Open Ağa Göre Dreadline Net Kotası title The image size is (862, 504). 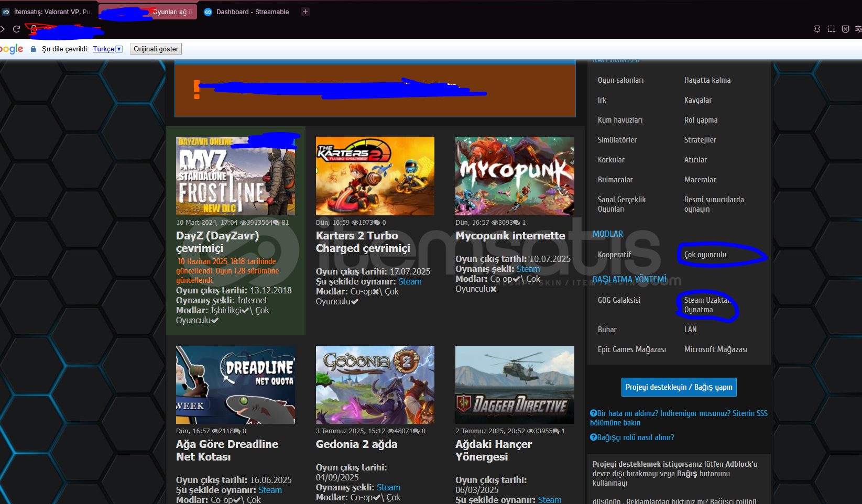point(227,451)
